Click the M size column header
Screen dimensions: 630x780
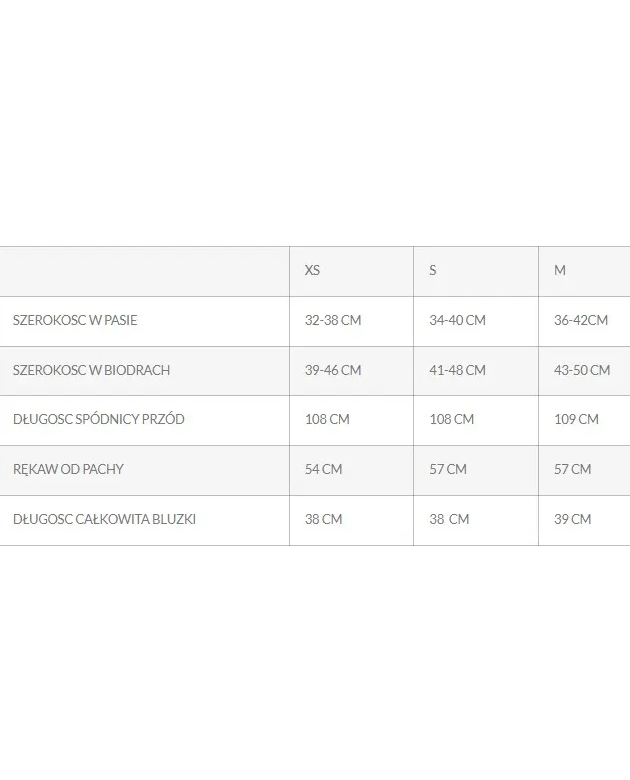[x=560, y=271]
